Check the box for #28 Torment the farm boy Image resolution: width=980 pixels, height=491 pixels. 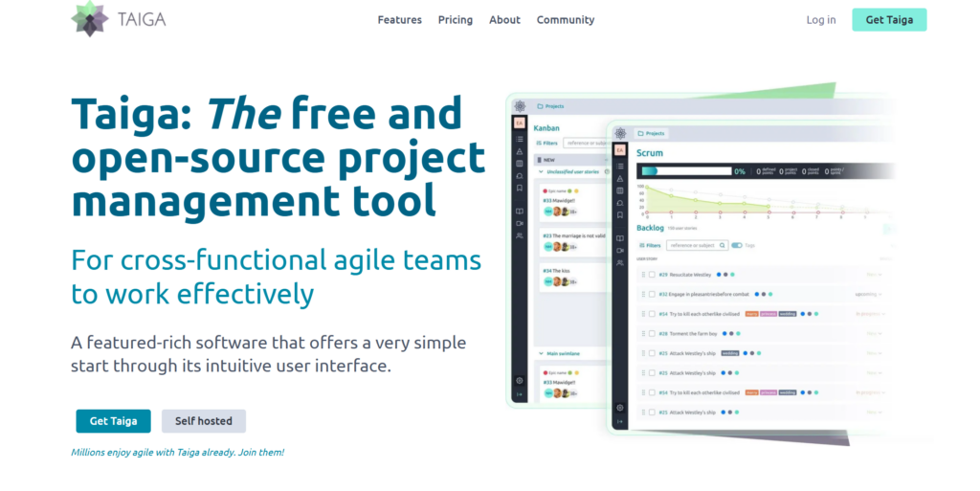click(x=652, y=334)
